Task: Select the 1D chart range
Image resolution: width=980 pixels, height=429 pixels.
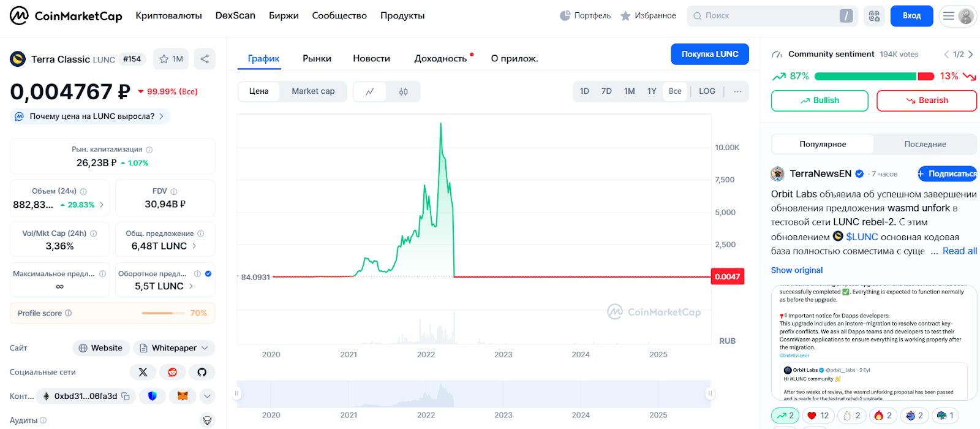Action: click(584, 91)
